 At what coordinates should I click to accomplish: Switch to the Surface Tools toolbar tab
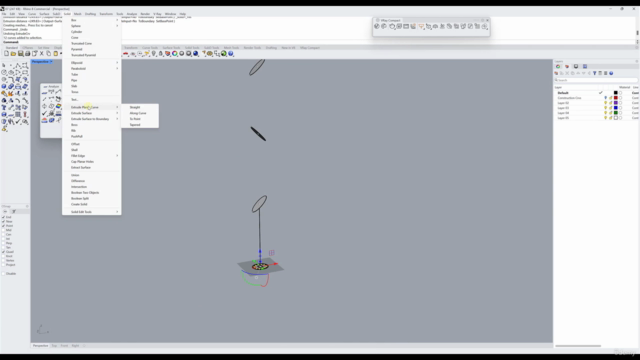171,48
